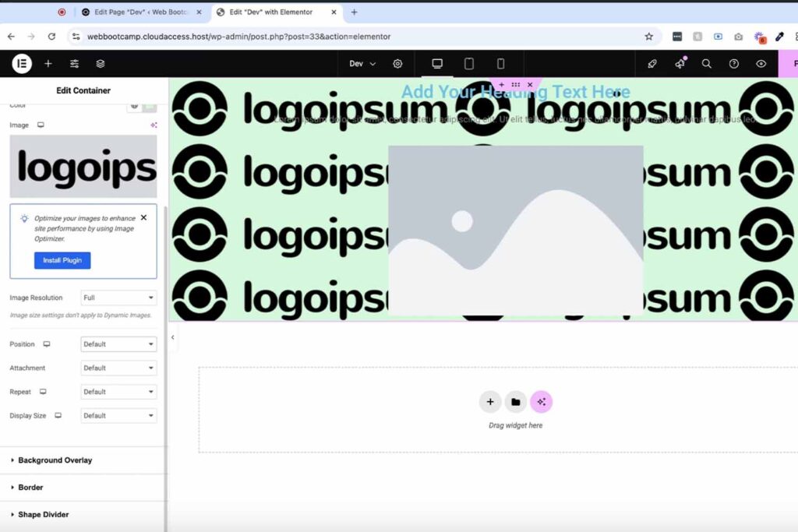Open the help question mark icon
Screen dimensions: 798x532
click(x=733, y=64)
